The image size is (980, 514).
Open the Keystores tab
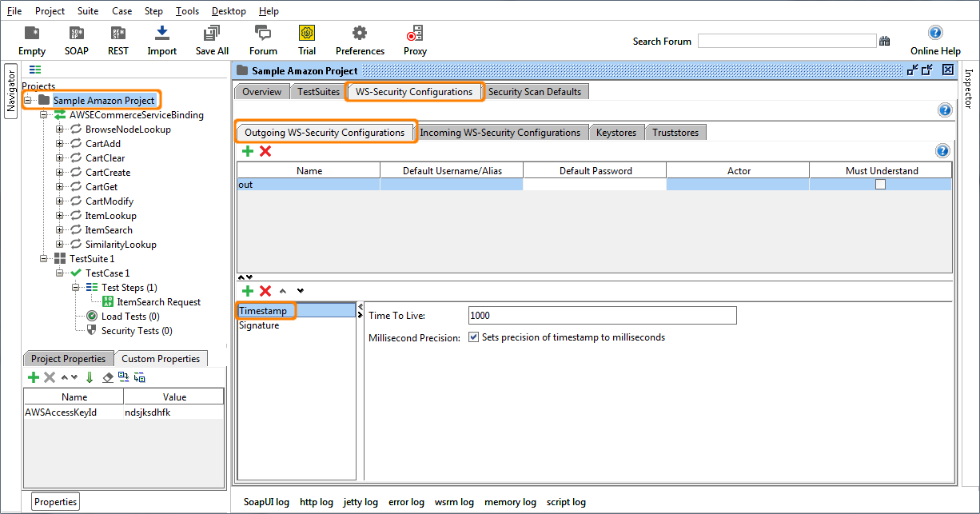coord(616,133)
